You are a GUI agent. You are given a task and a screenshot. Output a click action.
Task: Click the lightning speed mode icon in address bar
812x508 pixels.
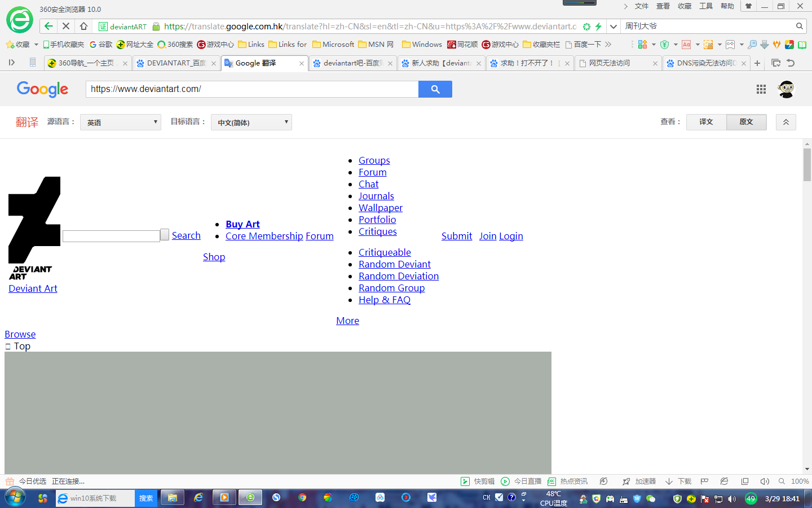click(x=598, y=27)
